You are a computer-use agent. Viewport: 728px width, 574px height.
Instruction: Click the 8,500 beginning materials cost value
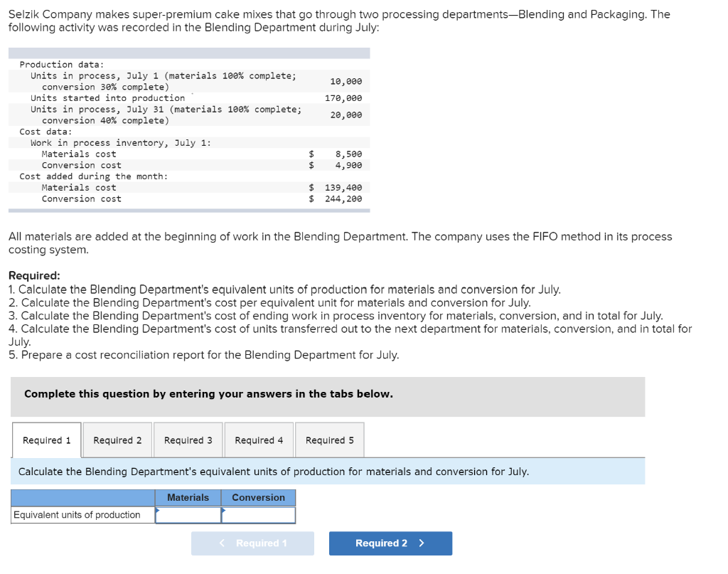[348, 154]
